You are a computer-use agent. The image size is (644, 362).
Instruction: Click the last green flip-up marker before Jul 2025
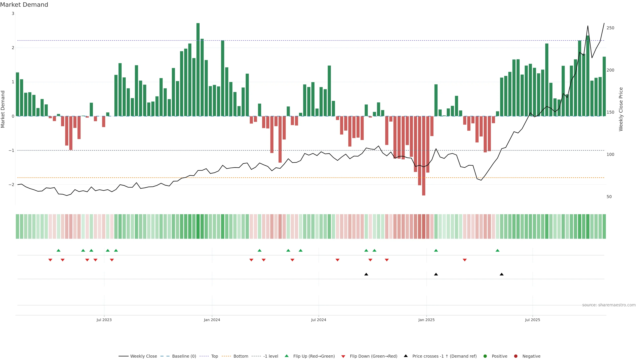pyautogui.click(x=497, y=250)
